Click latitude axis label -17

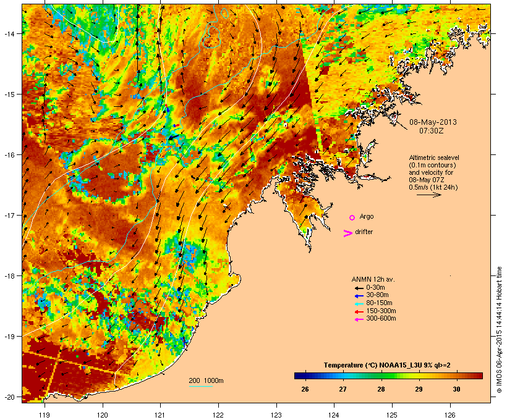[9, 215]
